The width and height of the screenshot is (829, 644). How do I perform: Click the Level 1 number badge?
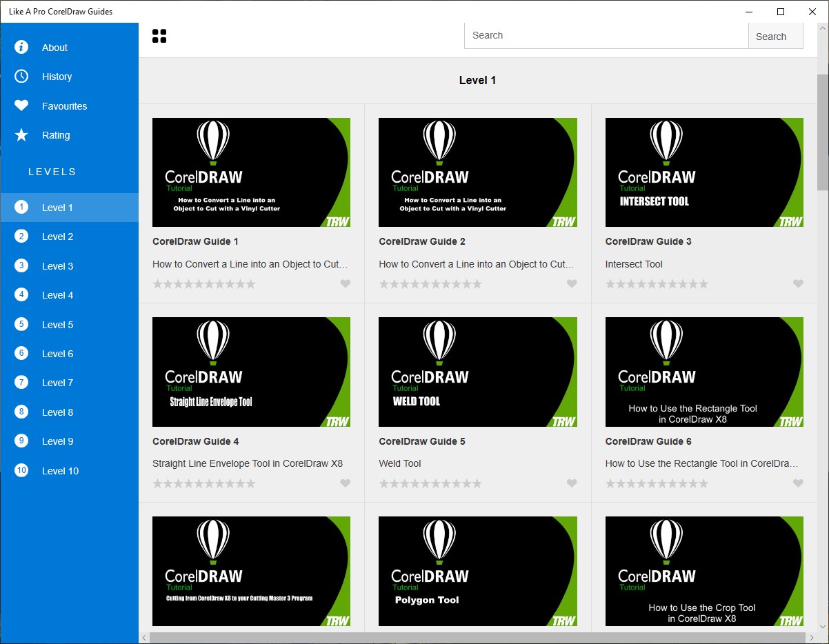point(21,207)
